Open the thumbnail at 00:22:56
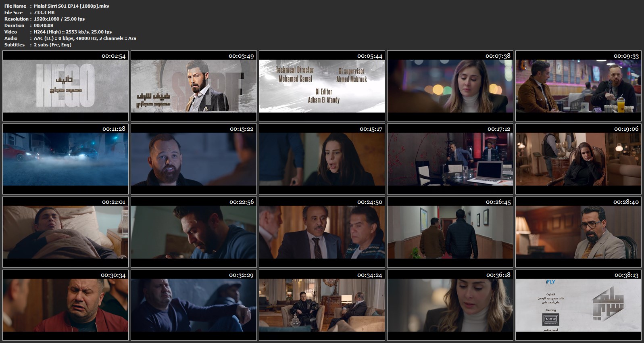 pyautogui.click(x=194, y=232)
